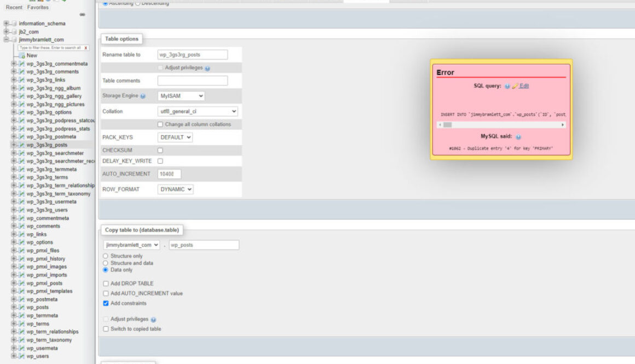
Task: Enable Switch to copied table checkbox
Action: pyautogui.click(x=106, y=329)
